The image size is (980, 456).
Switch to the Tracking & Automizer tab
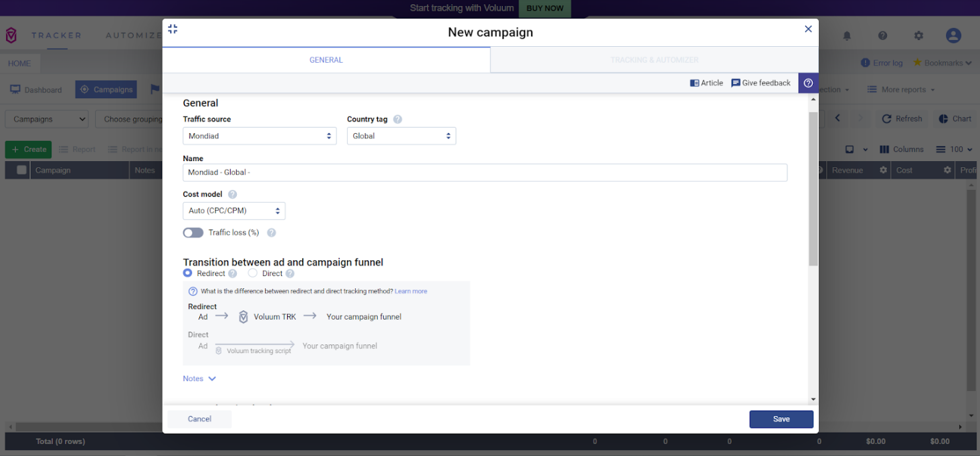(654, 60)
